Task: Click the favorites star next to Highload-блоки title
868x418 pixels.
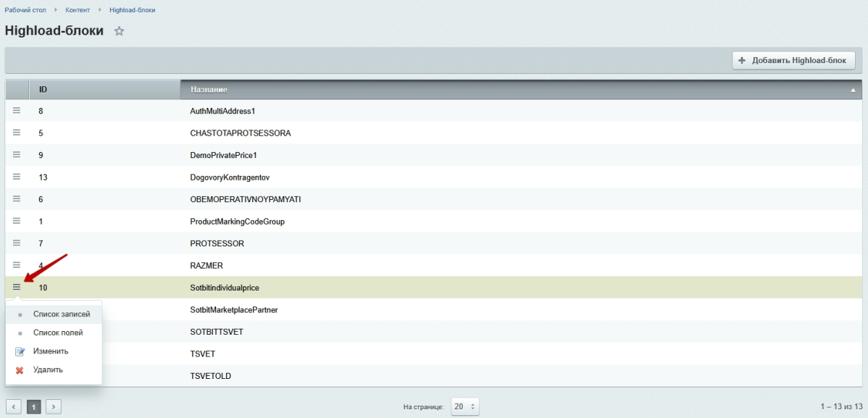Action: 120,32
